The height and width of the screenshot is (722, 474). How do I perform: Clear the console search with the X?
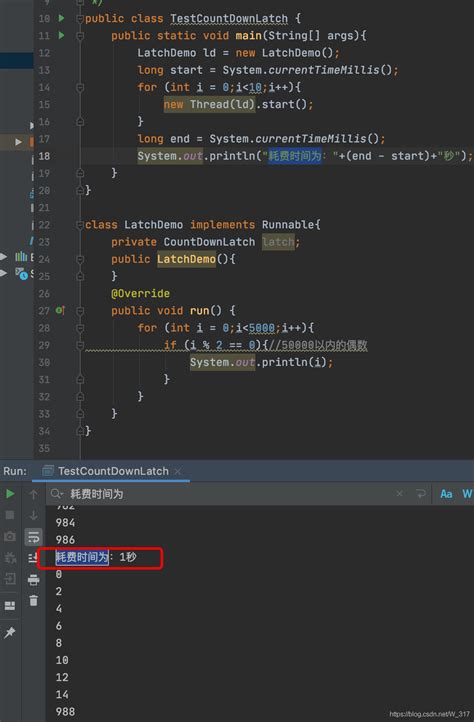[399, 494]
